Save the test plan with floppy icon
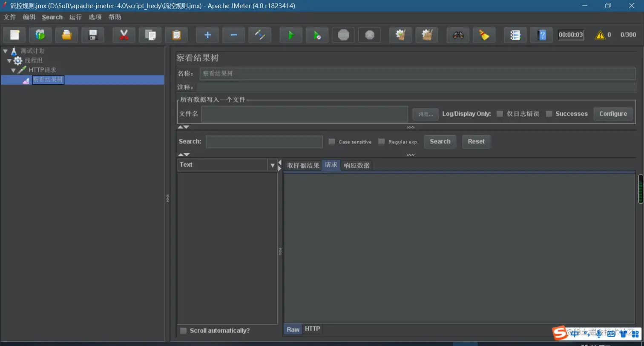This screenshot has height=346, width=644. click(93, 35)
